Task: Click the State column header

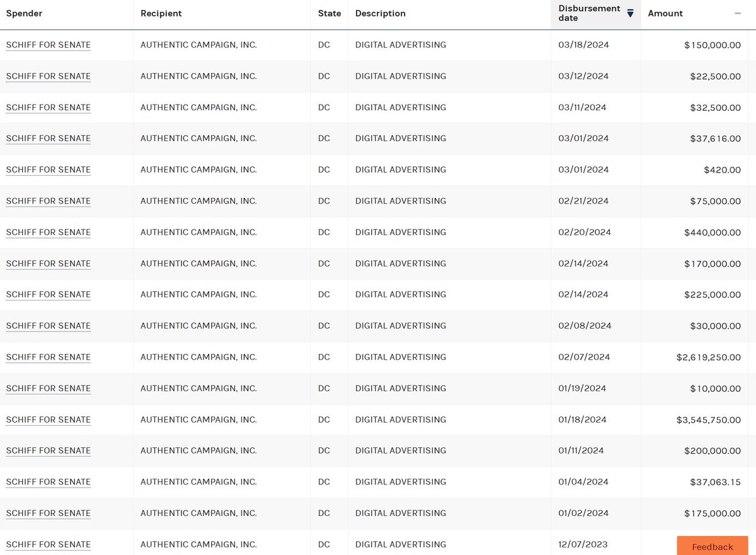Action: (x=329, y=13)
